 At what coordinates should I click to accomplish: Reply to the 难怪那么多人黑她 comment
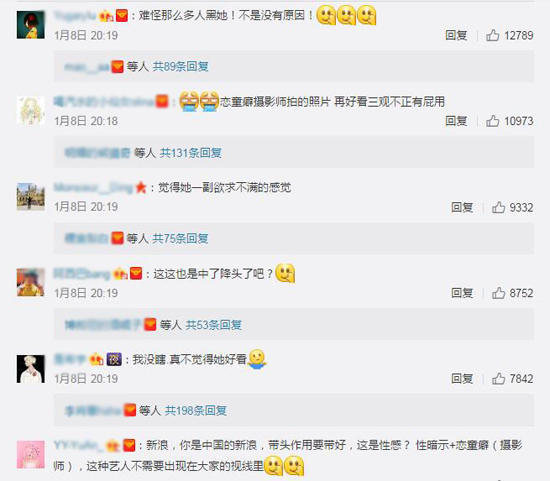click(456, 35)
